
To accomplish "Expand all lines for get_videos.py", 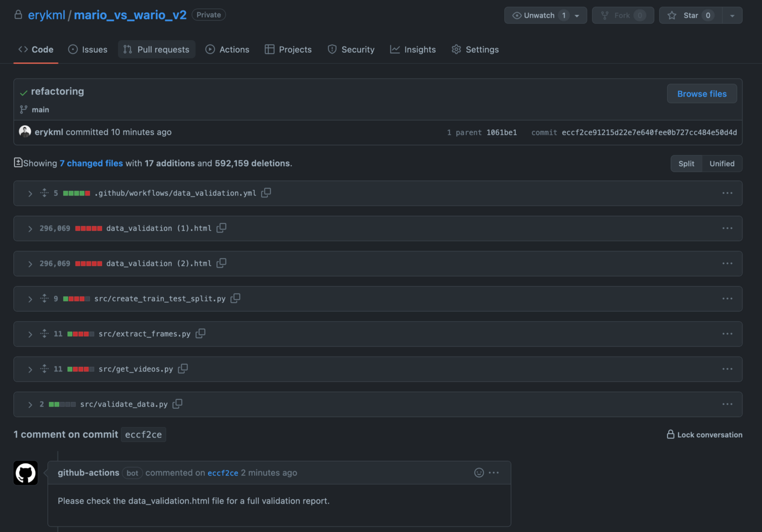I will (x=44, y=369).
